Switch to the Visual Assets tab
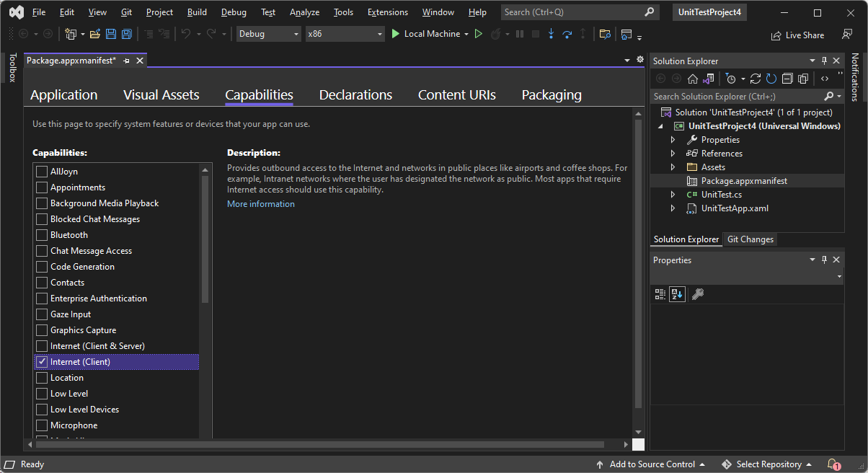Viewport: 868px width, 473px height. (x=161, y=95)
